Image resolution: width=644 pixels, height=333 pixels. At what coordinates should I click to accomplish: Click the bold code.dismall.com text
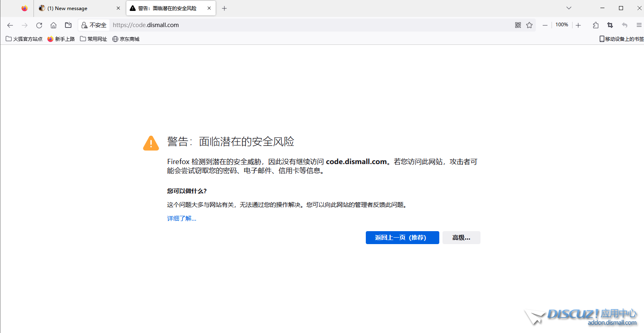(356, 162)
